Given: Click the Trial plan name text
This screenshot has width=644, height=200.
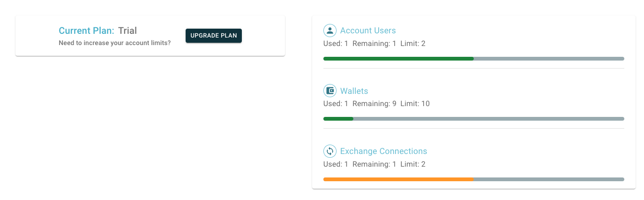Looking at the screenshot, I should (127, 31).
